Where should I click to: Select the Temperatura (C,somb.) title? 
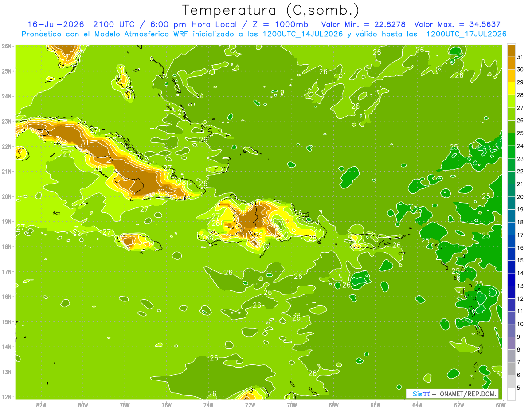[271, 10]
